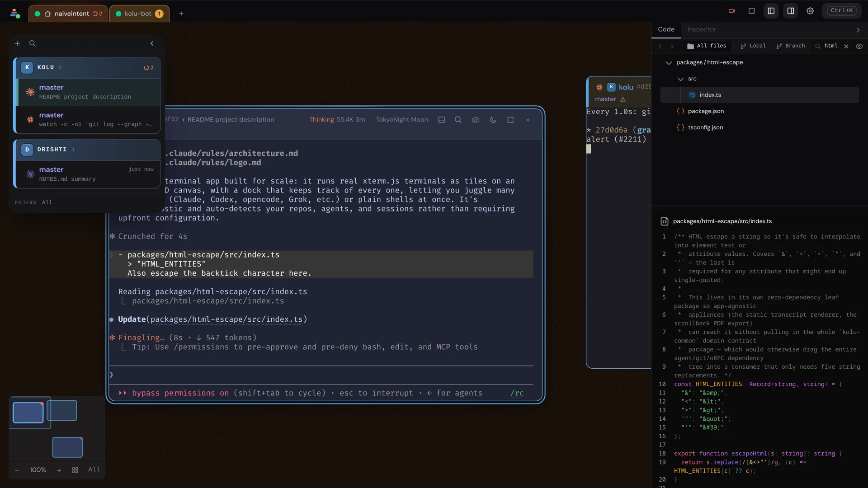Search terminals in the dock panel
The width and height of the screenshot is (868, 488).
[x=33, y=43]
